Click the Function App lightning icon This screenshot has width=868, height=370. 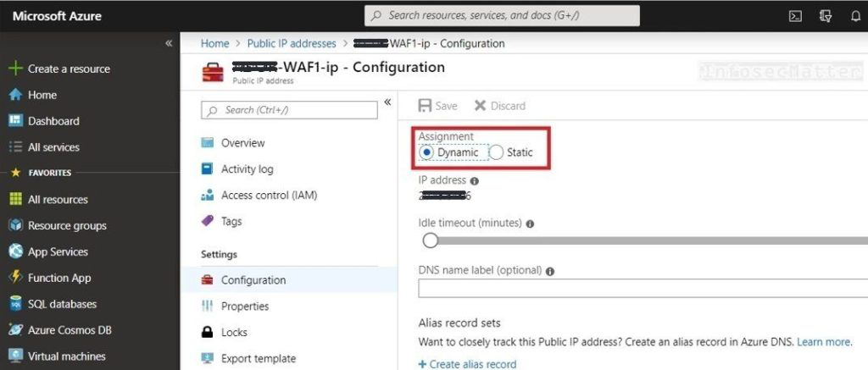[x=15, y=278]
